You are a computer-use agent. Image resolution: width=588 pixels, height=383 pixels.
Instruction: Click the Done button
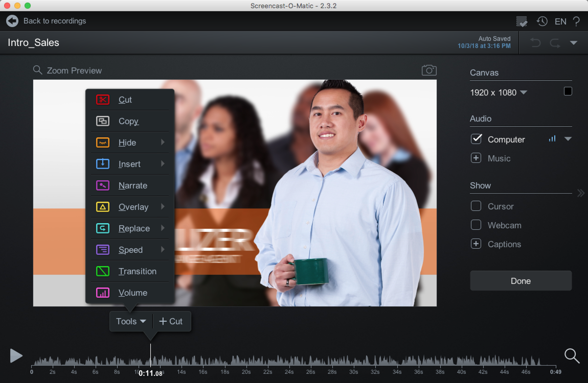click(521, 280)
